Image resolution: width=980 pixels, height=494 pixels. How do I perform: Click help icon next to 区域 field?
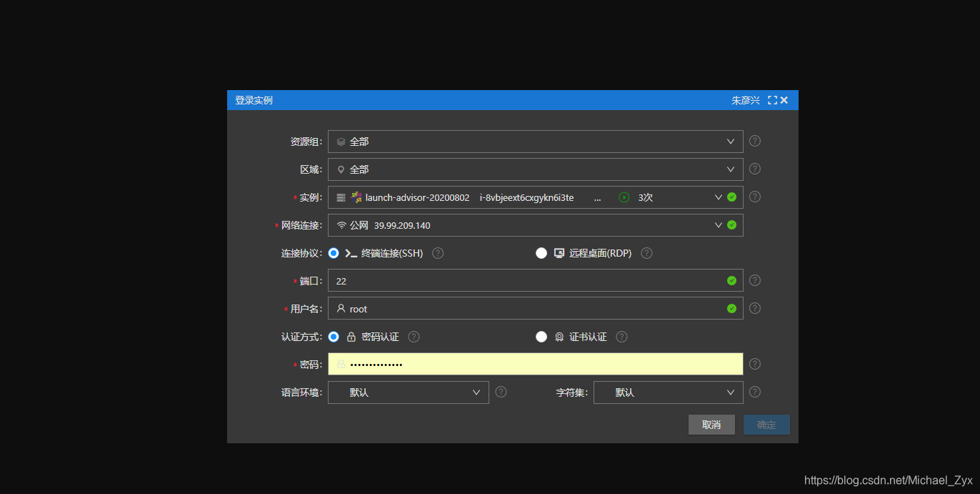point(755,169)
